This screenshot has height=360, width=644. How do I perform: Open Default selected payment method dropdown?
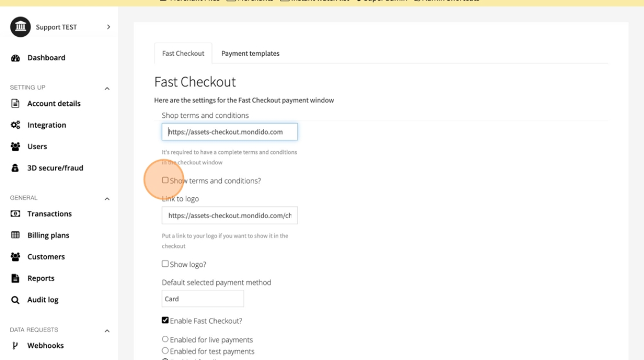(203, 299)
